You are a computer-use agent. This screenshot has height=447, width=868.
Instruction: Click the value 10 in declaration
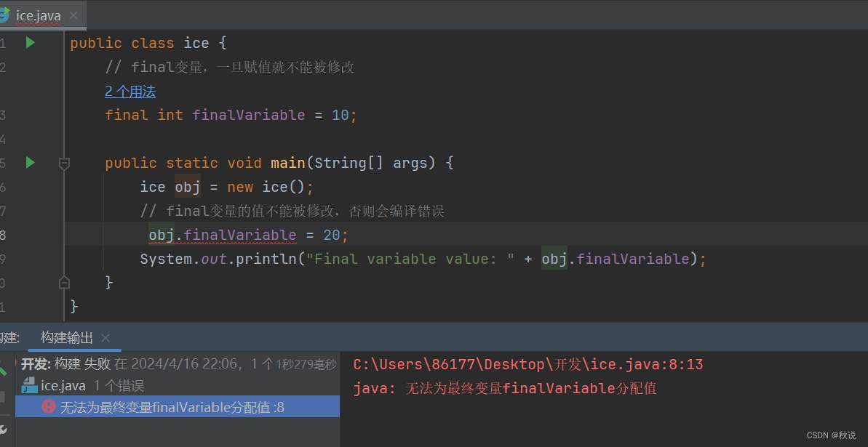click(341, 115)
